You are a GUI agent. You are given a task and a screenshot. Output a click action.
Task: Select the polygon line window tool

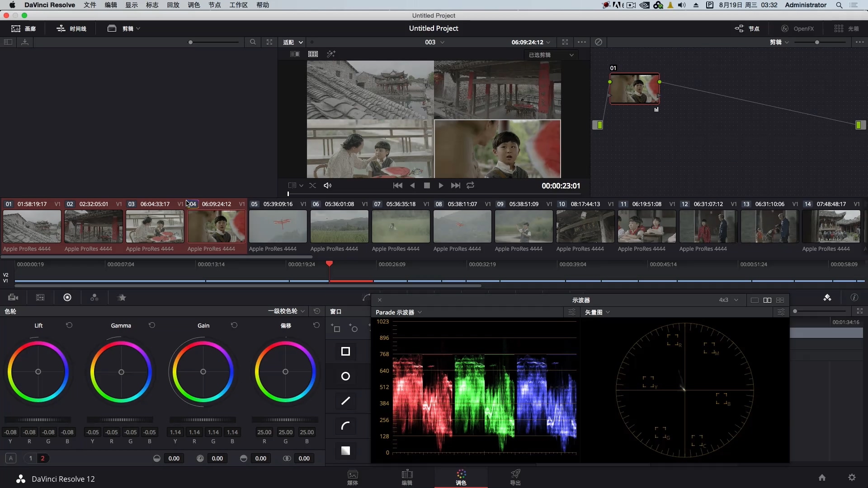[x=345, y=401]
